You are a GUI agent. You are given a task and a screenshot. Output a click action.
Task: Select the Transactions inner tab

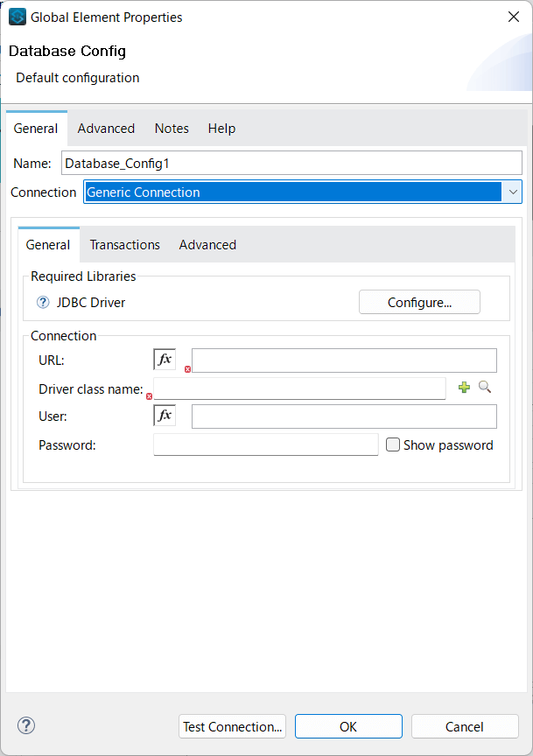(125, 245)
